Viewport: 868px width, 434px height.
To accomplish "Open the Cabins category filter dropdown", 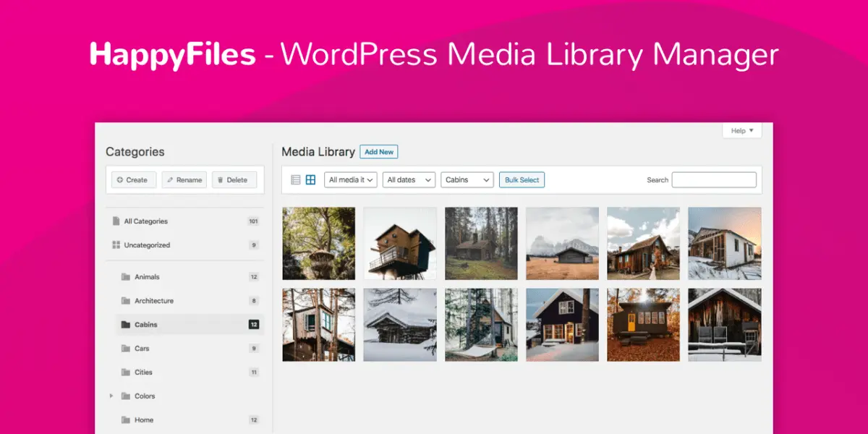I will click(467, 180).
